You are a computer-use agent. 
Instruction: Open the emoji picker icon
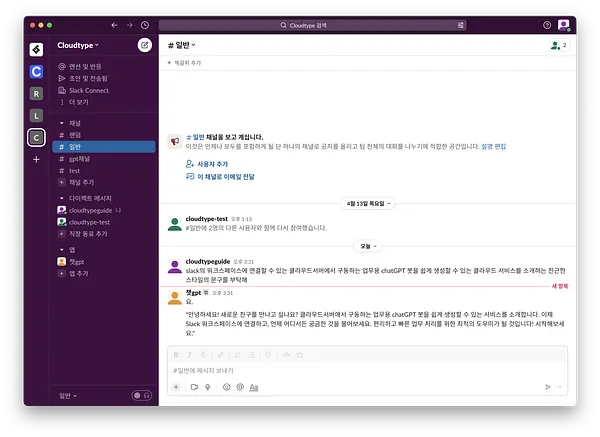pyautogui.click(x=227, y=387)
